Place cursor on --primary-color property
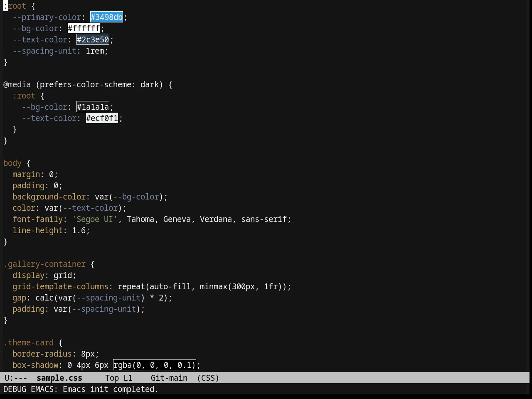Image resolution: width=532 pixels, height=399 pixels. point(47,17)
